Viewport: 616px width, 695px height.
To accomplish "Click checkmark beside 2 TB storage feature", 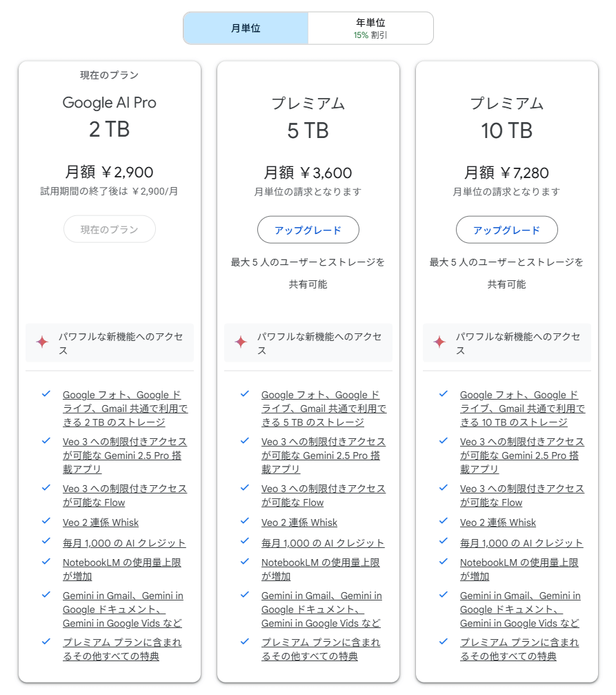I will 46,393.
